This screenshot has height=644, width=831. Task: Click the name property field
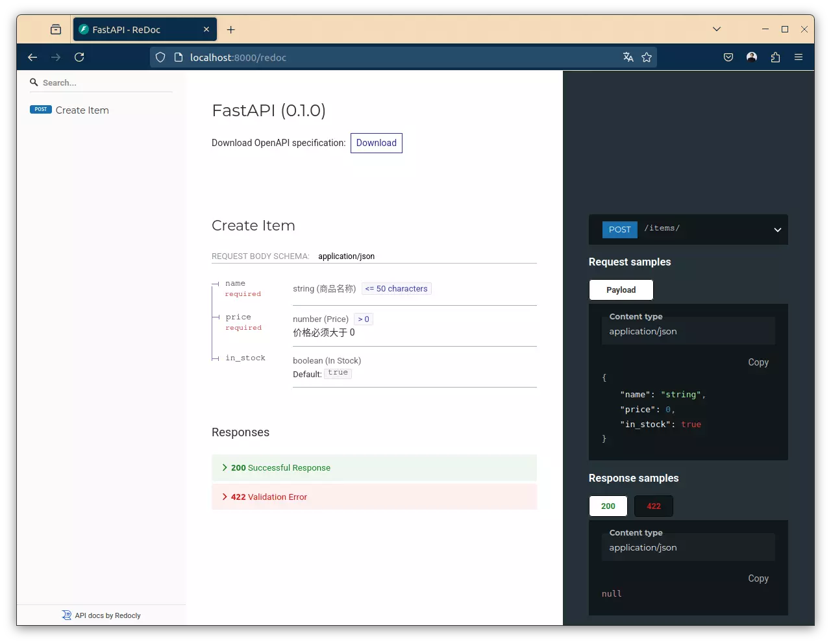[236, 284]
